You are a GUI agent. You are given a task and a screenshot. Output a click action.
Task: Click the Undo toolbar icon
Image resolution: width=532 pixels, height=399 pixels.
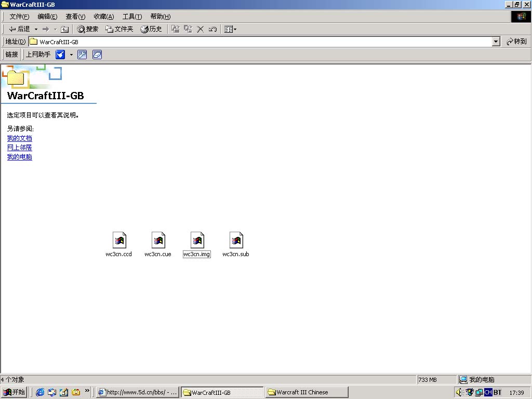(212, 29)
